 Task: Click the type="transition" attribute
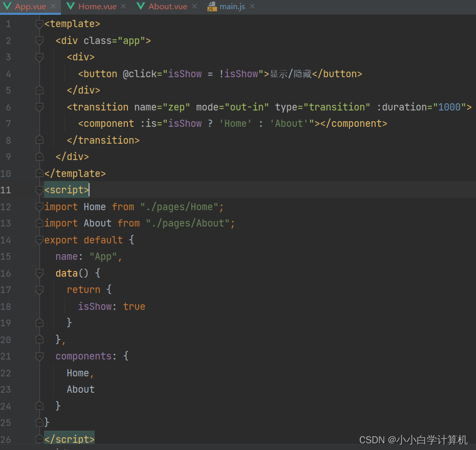pyautogui.click(x=322, y=107)
